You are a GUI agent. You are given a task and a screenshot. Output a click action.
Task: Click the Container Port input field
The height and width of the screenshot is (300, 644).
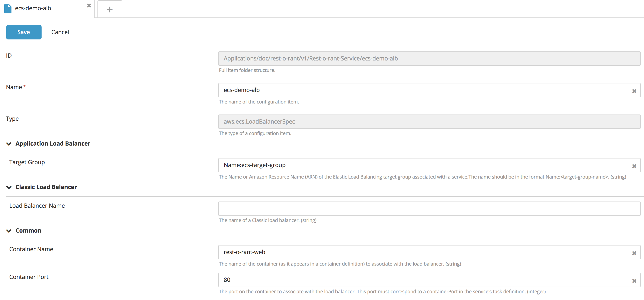(x=425, y=280)
